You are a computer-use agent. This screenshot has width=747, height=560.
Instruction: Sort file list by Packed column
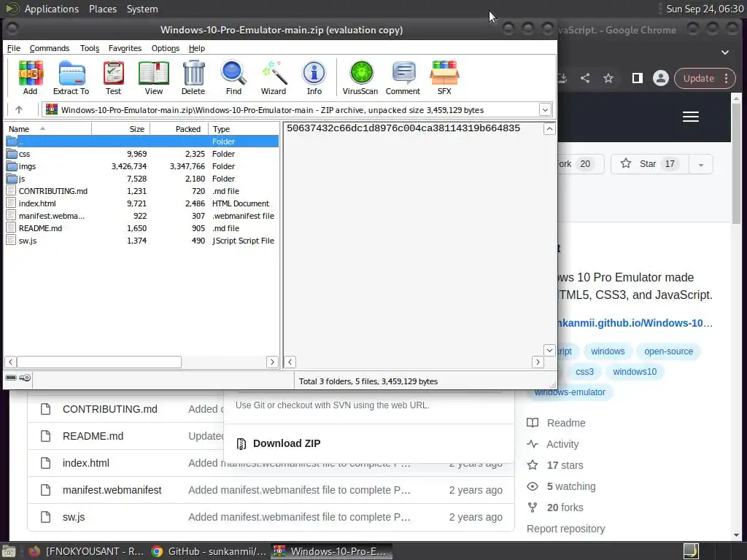(x=179, y=129)
